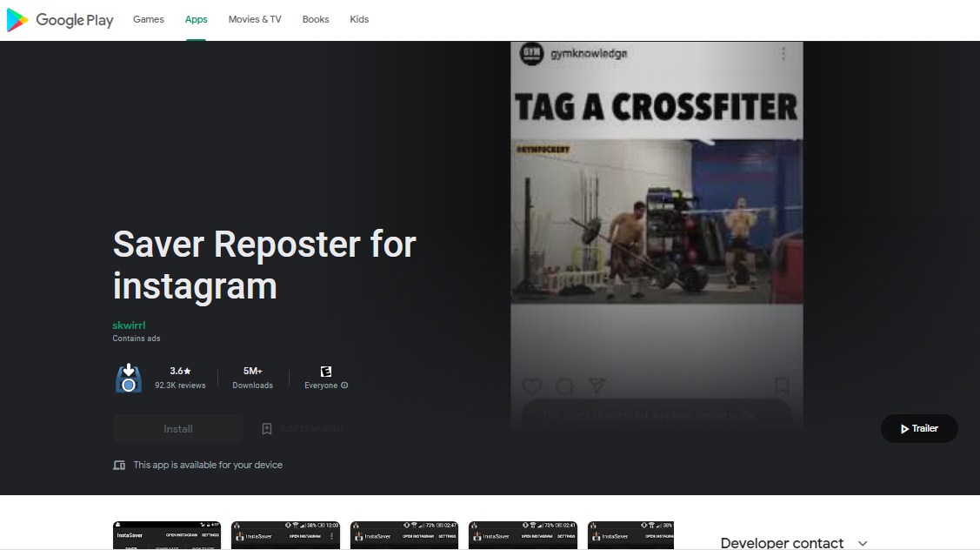This screenshot has height=550, width=980.
Task: Click the 5M+ Downloads stat
Action: 252,378
